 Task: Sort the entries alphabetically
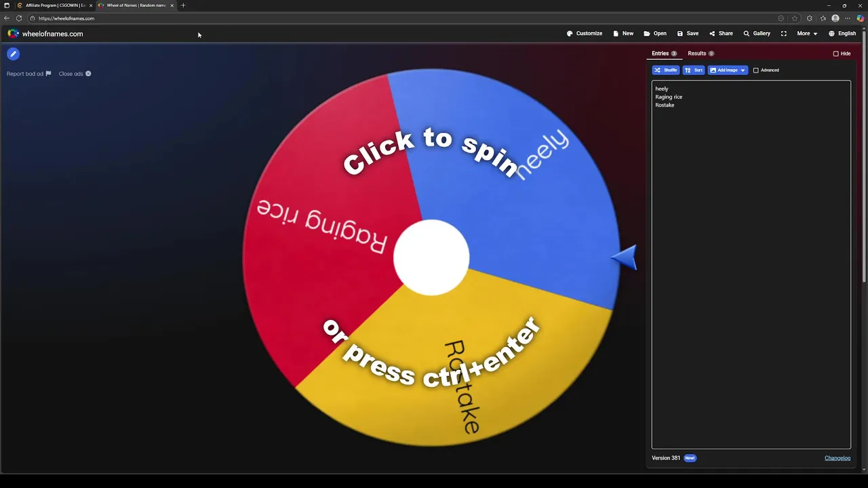pyautogui.click(x=694, y=70)
